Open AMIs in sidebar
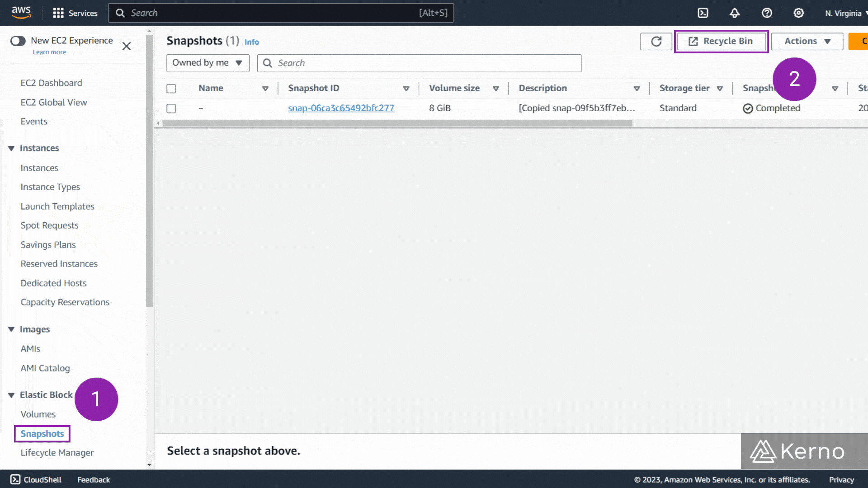Viewport: 868px width, 488px height. (30, 349)
